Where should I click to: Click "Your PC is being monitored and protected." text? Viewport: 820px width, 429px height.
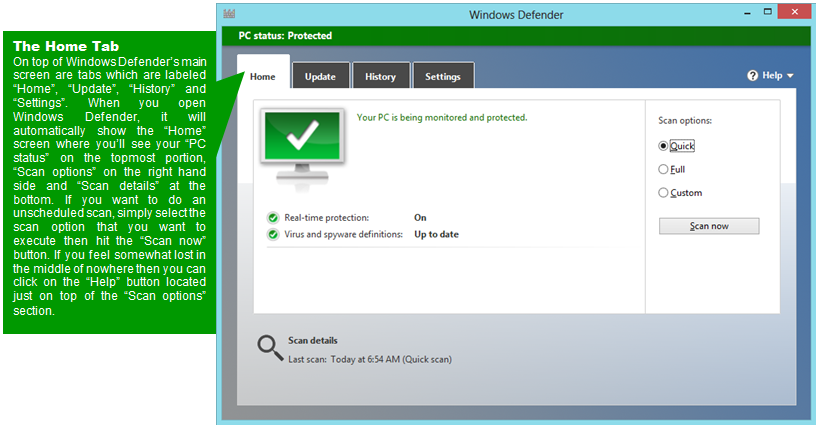click(442, 118)
